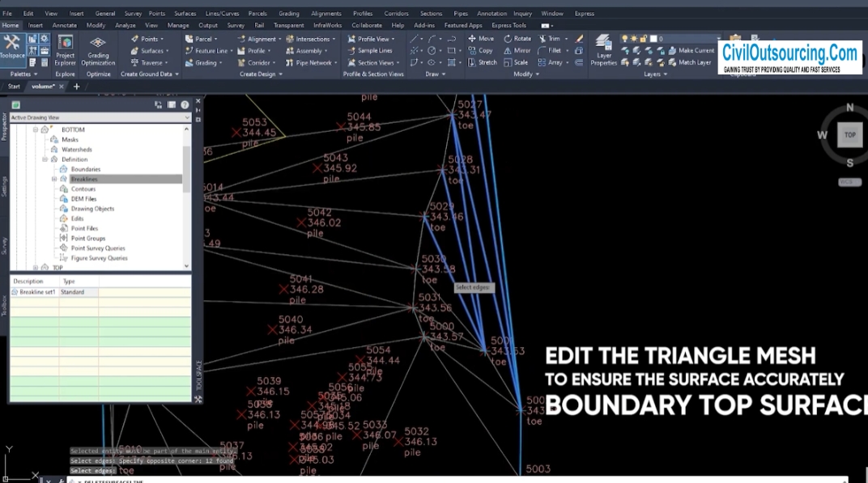
Task: Open the Corridors menu
Action: tap(397, 13)
